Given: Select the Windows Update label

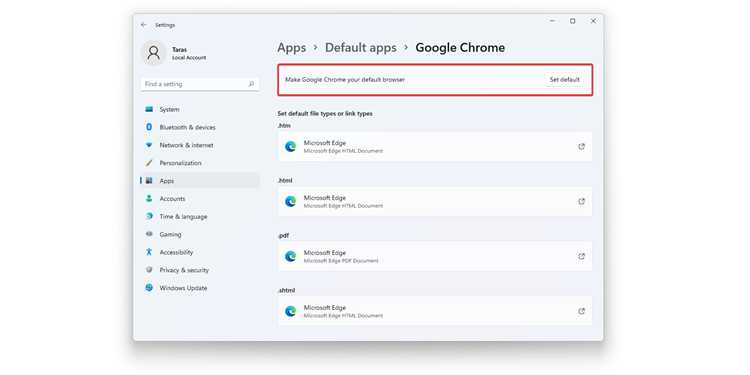Looking at the screenshot, I should [x=183, y=288].
